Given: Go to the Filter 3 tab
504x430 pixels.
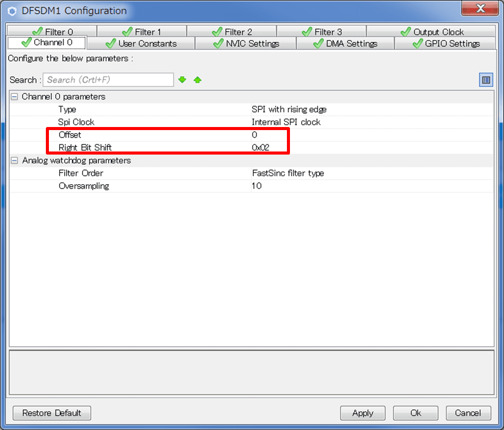Looking at the screenshot, I should tap(321, 32).
